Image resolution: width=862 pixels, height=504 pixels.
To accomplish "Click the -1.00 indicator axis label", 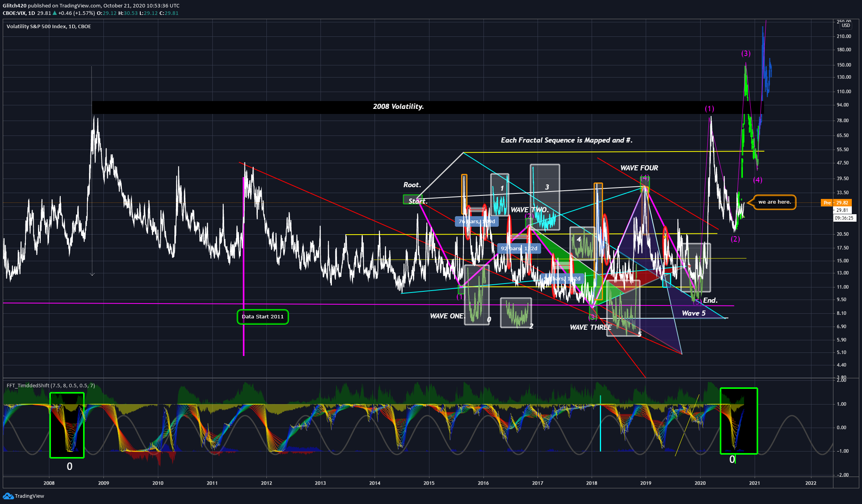I will coord(842,451).
